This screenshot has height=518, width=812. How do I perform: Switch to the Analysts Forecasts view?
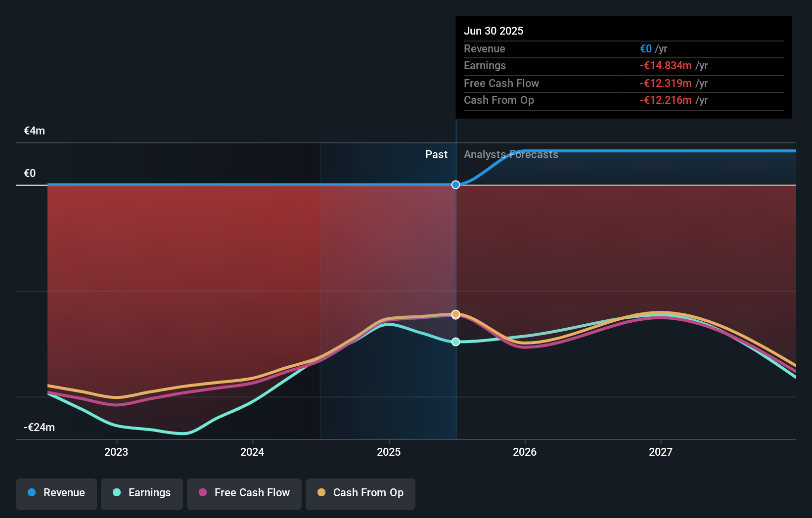(511, 154)
